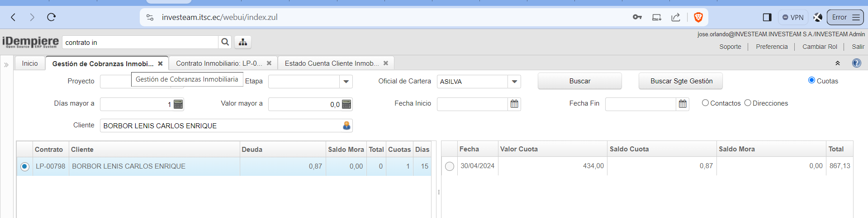Open the blue help question mark icon
The image size is (868, 218).
(856, 63)
